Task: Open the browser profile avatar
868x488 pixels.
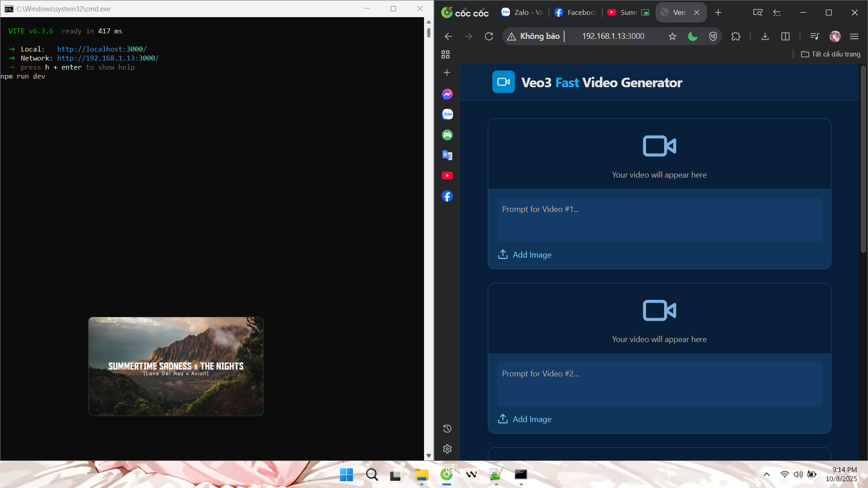Action: point(835,36)
